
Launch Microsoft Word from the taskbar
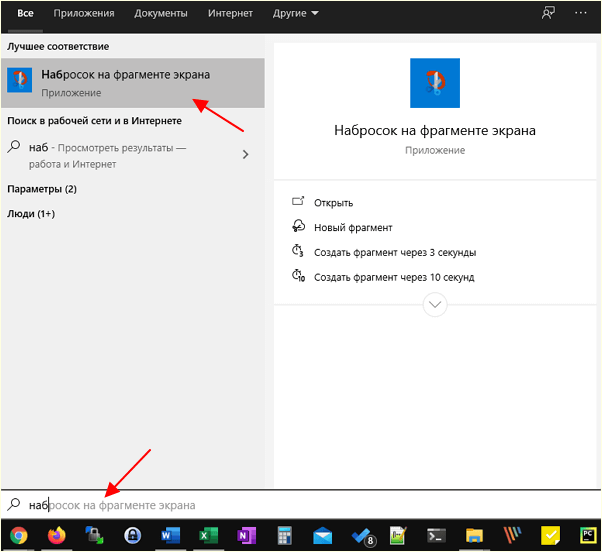170,535
